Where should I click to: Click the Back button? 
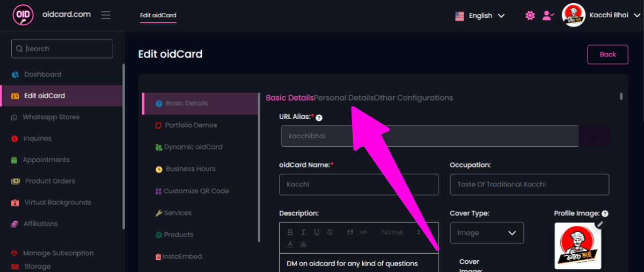(608, 54)
